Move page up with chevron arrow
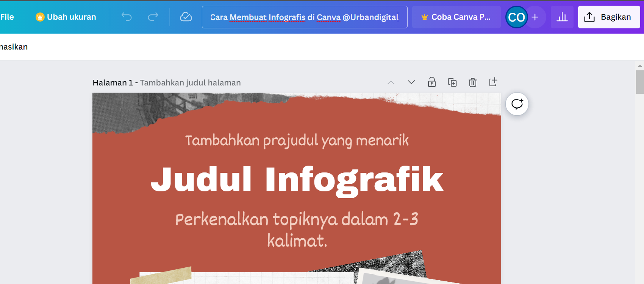The width and height of the screenshot is (644, 284). coord(391,82)
